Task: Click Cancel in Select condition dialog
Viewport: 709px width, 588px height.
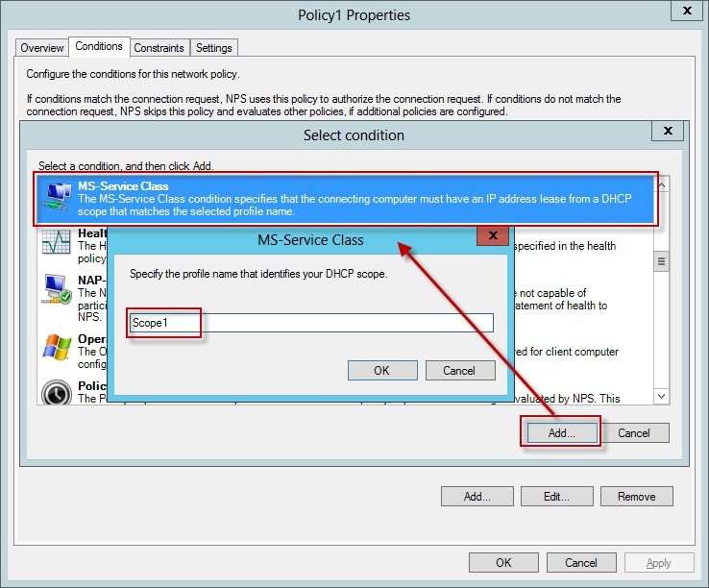Action: tap(634, 433)
